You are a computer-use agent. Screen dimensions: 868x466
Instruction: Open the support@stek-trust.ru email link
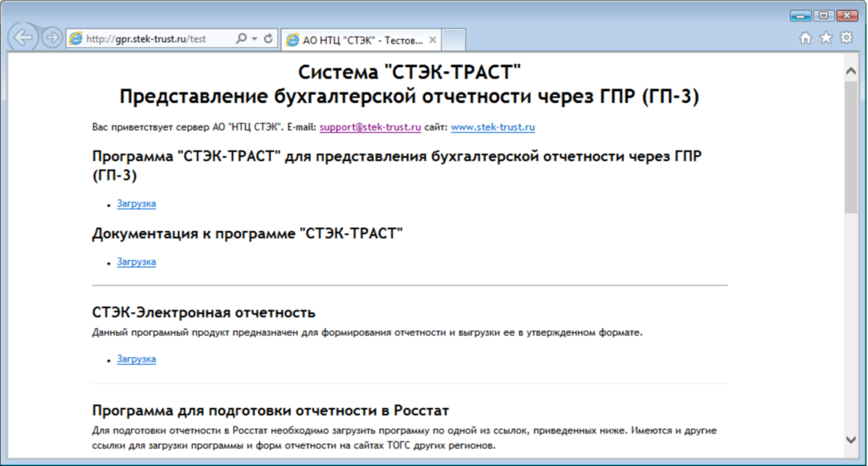[x=370, y=127]
